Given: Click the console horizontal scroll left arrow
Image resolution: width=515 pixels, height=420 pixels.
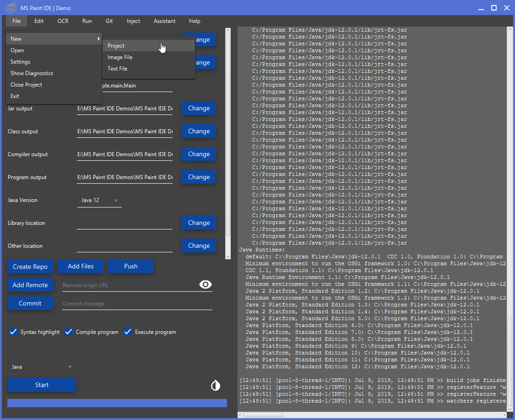Looking at the screenshot, I should point(240,415).
